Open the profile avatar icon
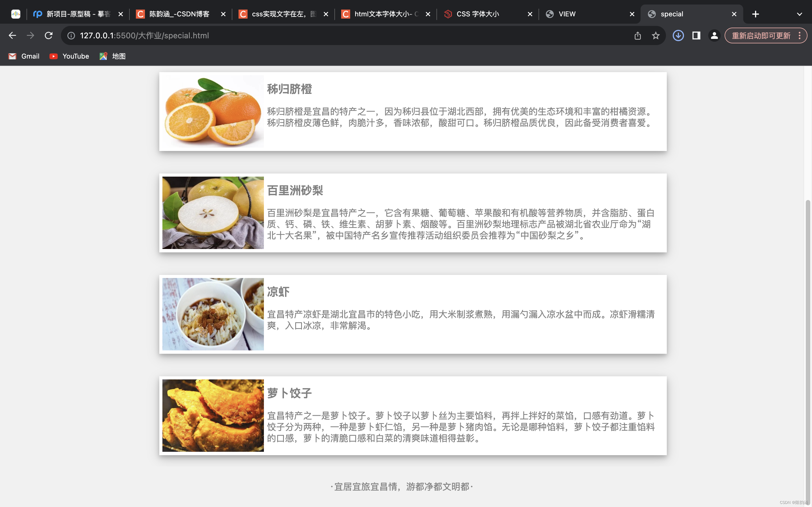 [714, 35]
